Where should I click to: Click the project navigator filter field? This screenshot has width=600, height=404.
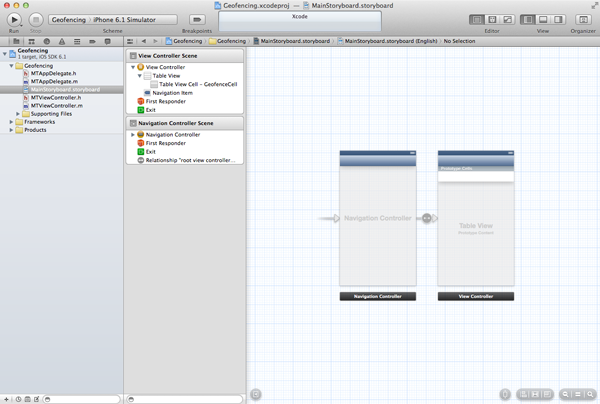[x=82, y=399]
